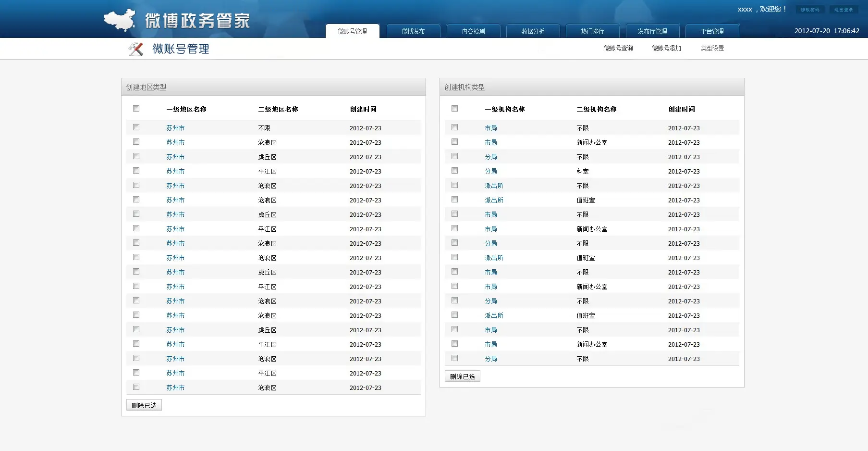Open the 微账号查询 submenu
This screenshot has width=868, height=451.
coord(618,48)
